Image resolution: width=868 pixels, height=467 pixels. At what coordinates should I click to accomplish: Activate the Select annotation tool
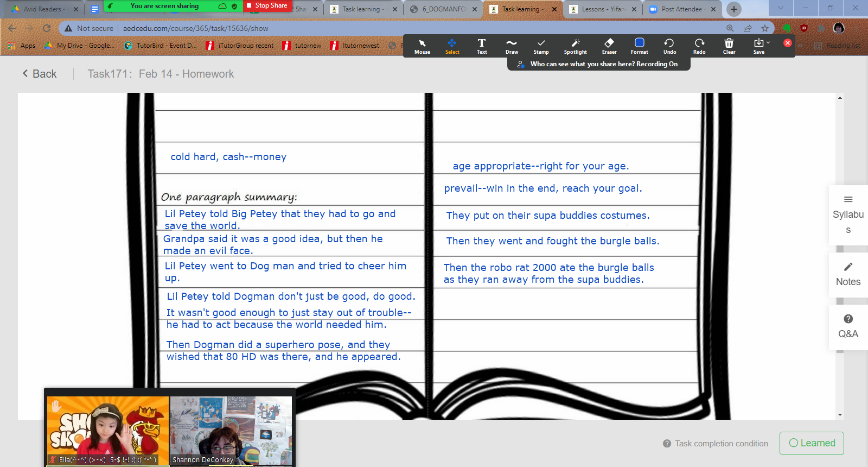(x=452, y=47)
